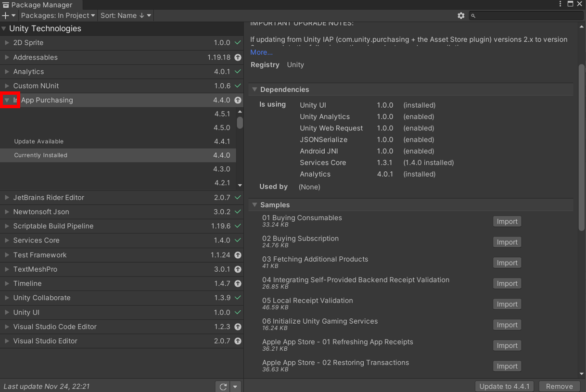
Task: Click JetBrains Rider Editor installed checkmark
Action: click(x=238, y=197)
